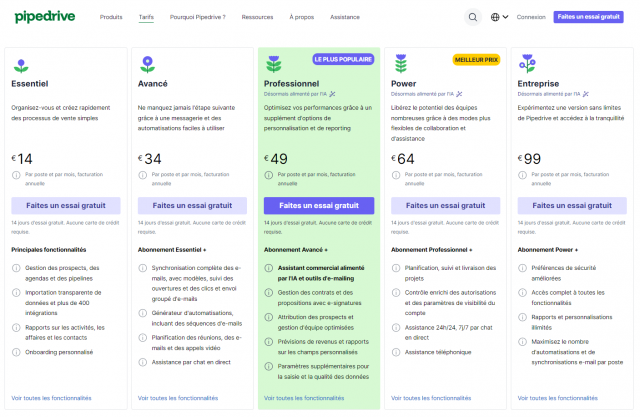Screen dimensions: 640x417
Task: Click info icon for Importation transparente de données
Action: click(16, 293)
